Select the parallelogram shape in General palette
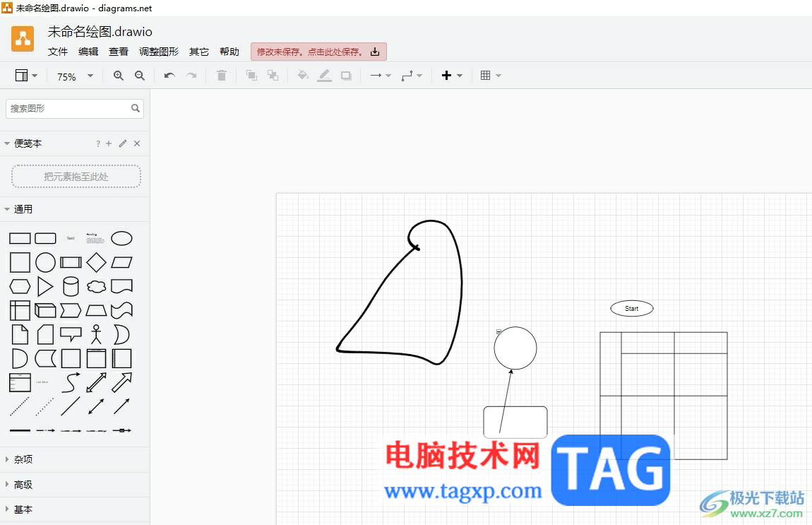 (121, 262)
